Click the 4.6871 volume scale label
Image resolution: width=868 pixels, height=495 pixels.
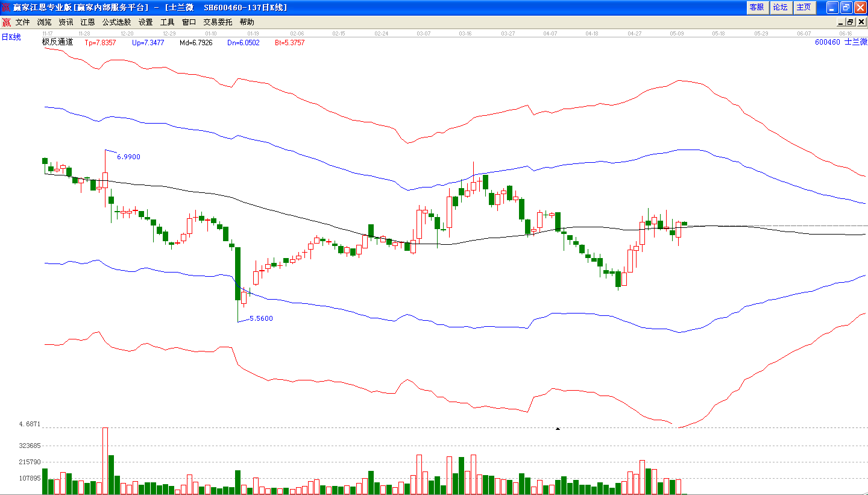30,424
